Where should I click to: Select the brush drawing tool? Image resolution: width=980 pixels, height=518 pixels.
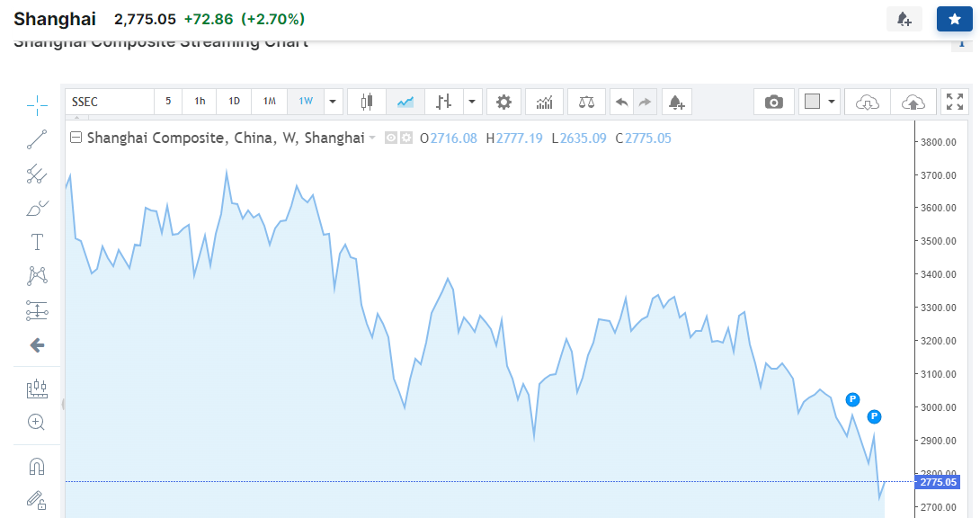pyautogui.click(x=37, y=208)
